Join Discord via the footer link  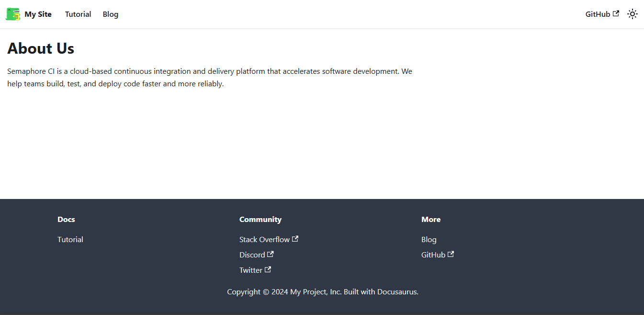click(x=252, y=255)
